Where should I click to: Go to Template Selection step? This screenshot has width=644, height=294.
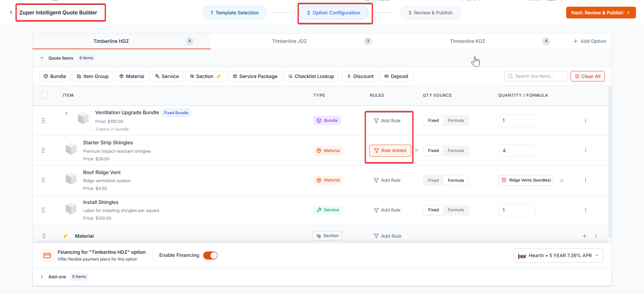[x=235, y=13]
